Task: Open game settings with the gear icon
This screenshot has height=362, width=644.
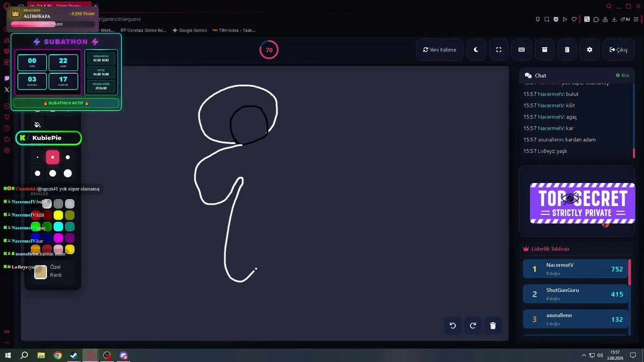Action: point(590,50)
